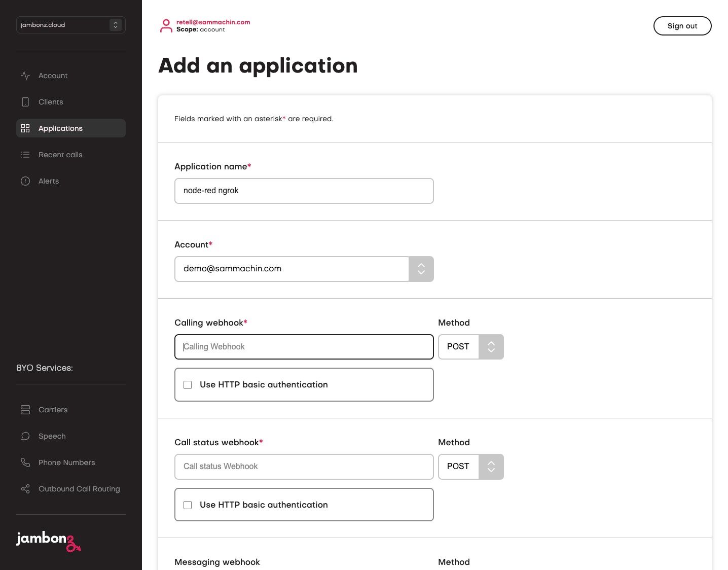The image size is (728, 570).
Task: Open the Alerts section
Action: point(48,181)
